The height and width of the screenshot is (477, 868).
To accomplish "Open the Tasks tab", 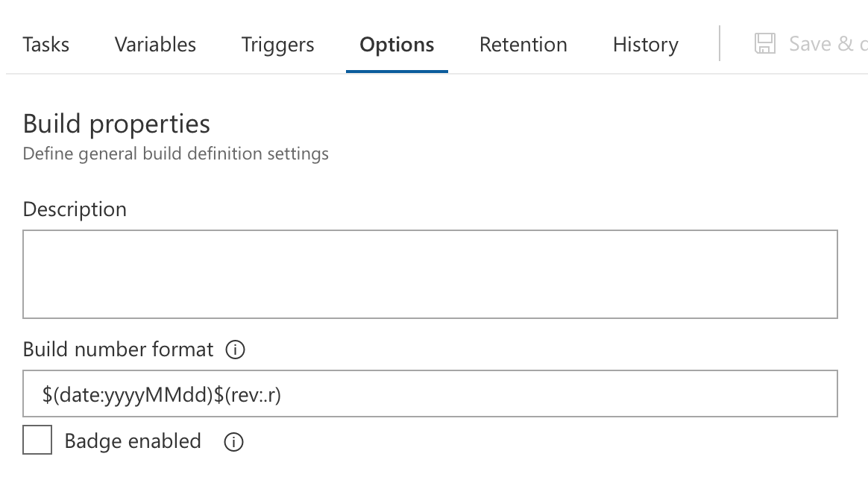I will click(x=45, y=45).
